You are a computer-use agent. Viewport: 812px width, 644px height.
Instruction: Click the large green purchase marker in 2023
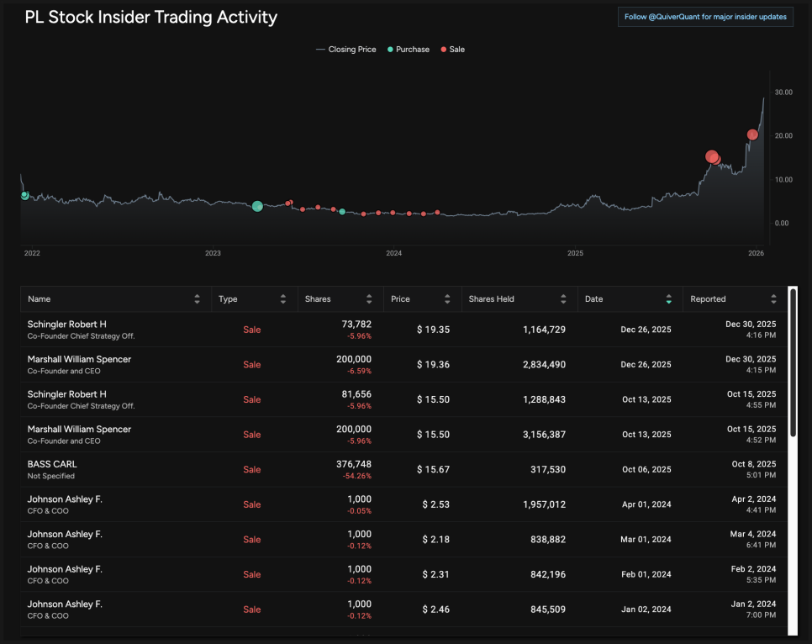257,206
